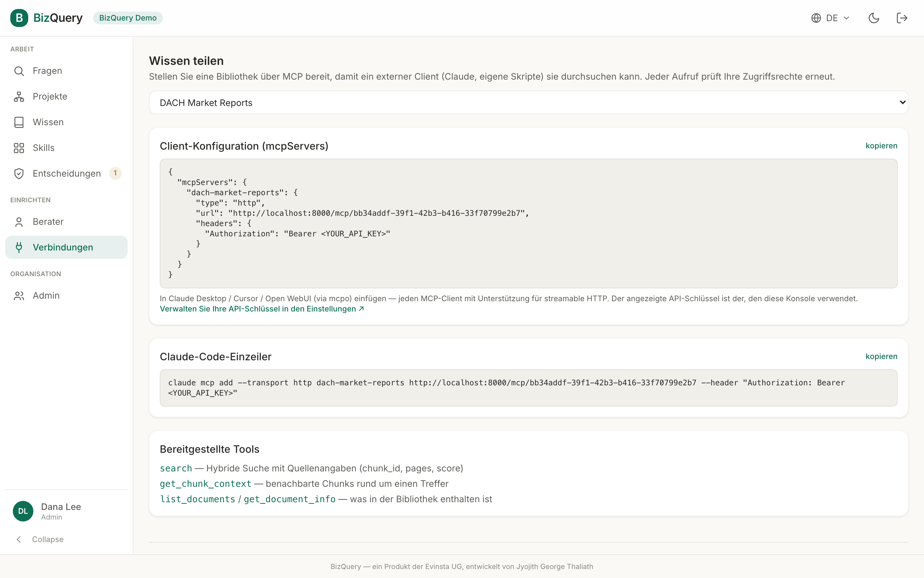924x578 pixels.
Task: Open the DACH Market Reports library dropdown
Action: click(x=528, y=102)
